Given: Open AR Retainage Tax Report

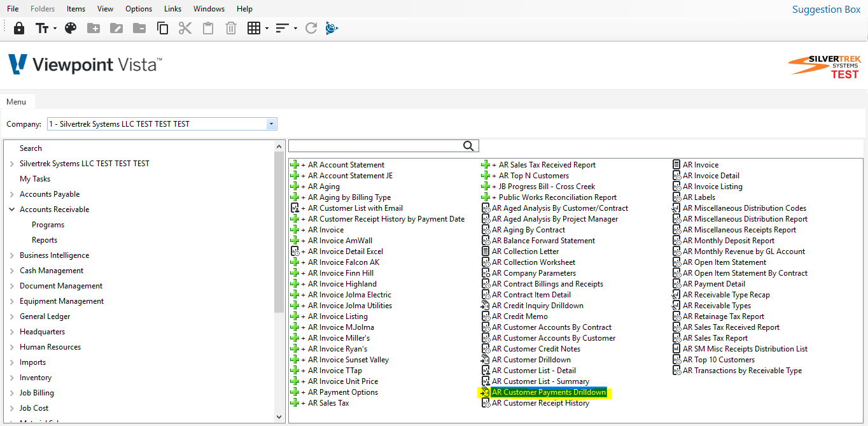Looking at the screenshot, I should point(724,316).
